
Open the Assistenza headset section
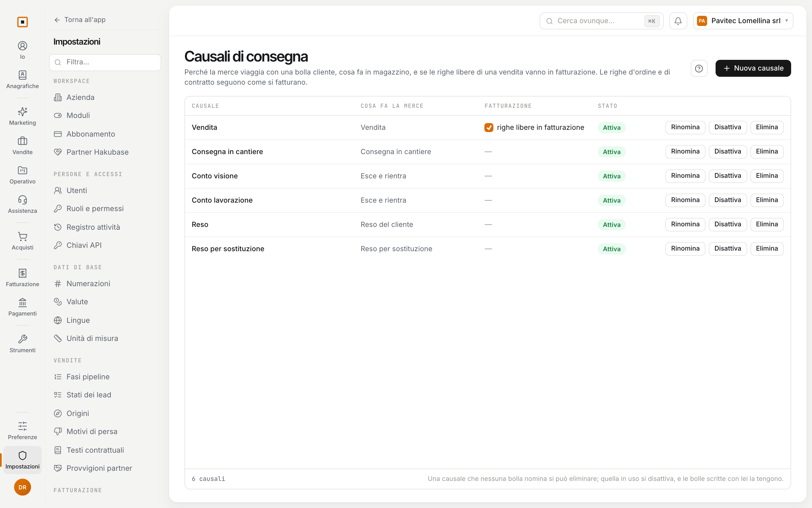(23, 204)
